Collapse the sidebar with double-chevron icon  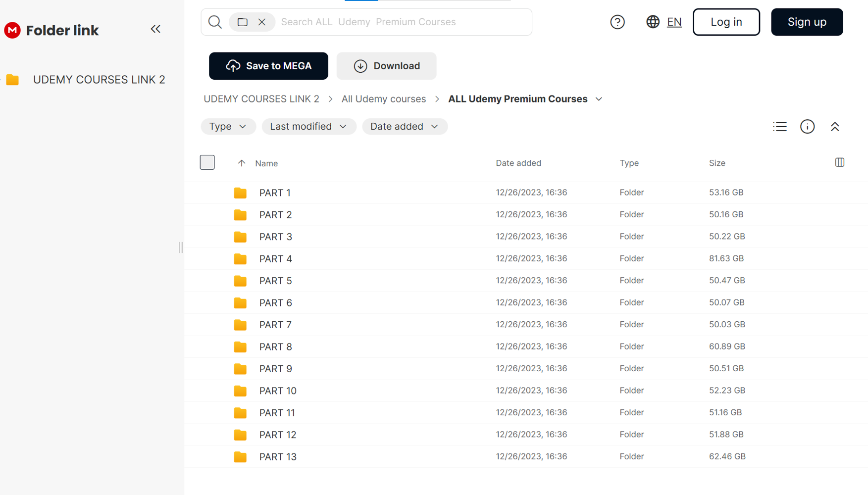pyautogui.click(x=155, y=29)
